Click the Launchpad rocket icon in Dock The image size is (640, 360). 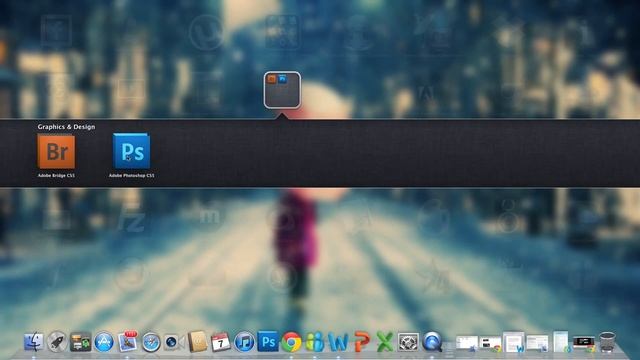coord(57,342)
